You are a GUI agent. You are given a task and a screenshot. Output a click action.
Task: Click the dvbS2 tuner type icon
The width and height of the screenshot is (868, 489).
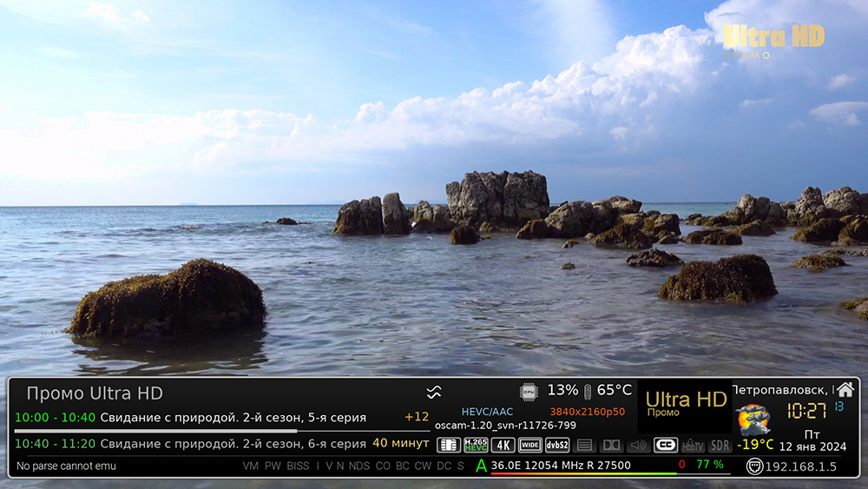pyautogui.click(x=557, y=446)
